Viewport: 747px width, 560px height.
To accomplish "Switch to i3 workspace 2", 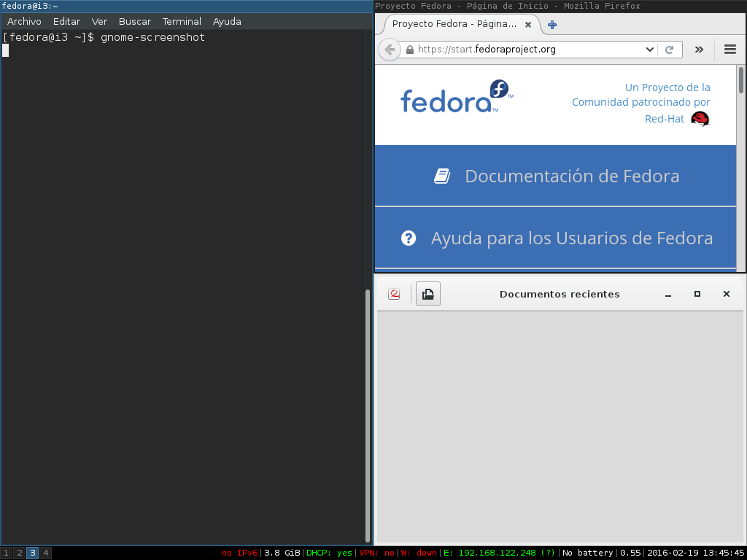I will 20,553.
